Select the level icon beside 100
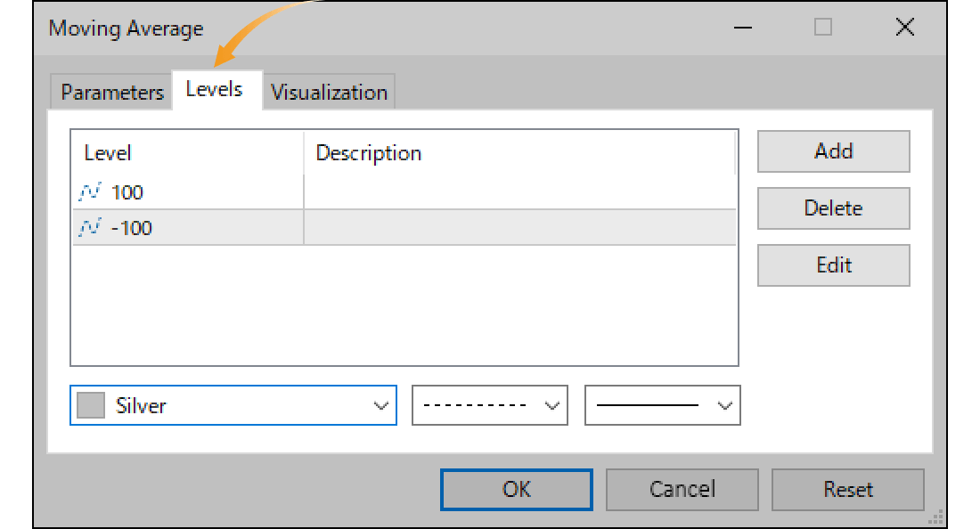Image resolution: width=980 pixels, height=529 pixels. pos(89,191)
